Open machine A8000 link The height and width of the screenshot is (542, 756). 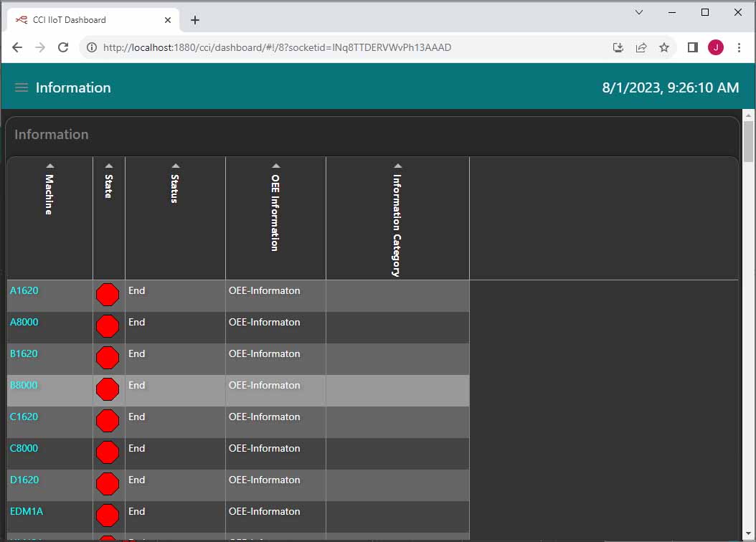[24, 323]
